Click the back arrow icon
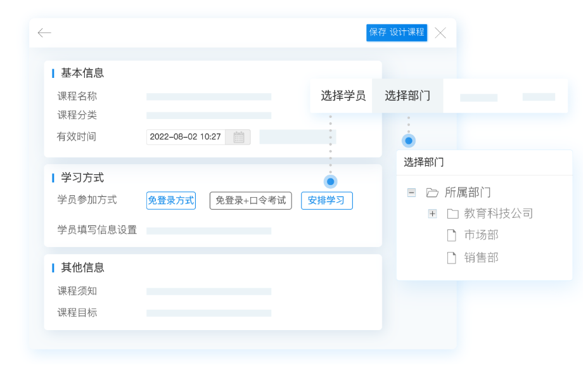The height and width of the screenshot is (370, 588). click(x=44, y=33)
